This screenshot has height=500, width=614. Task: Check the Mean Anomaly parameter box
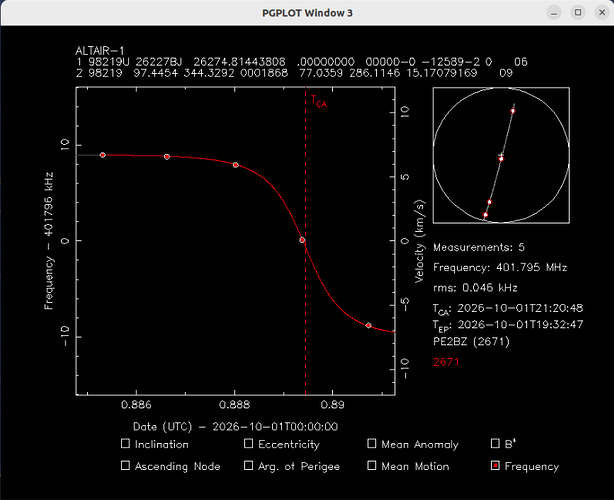[372, 444]
